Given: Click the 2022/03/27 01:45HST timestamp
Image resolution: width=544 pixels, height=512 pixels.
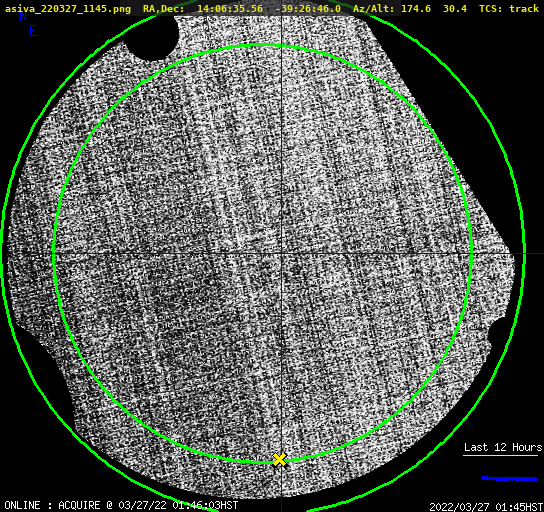Looking at the screenshot, I should point(486,507).
